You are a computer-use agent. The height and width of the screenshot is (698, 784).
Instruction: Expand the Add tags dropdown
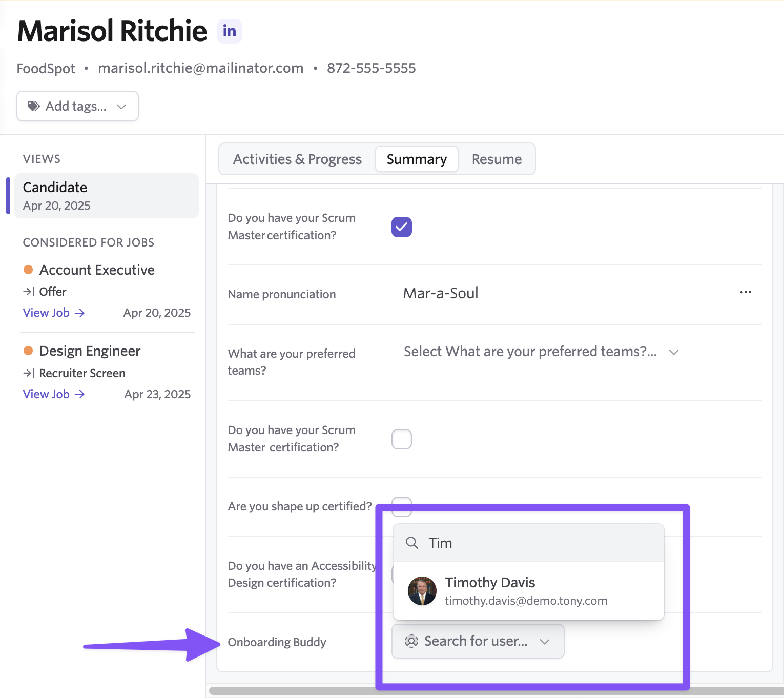tap(121, 107)
